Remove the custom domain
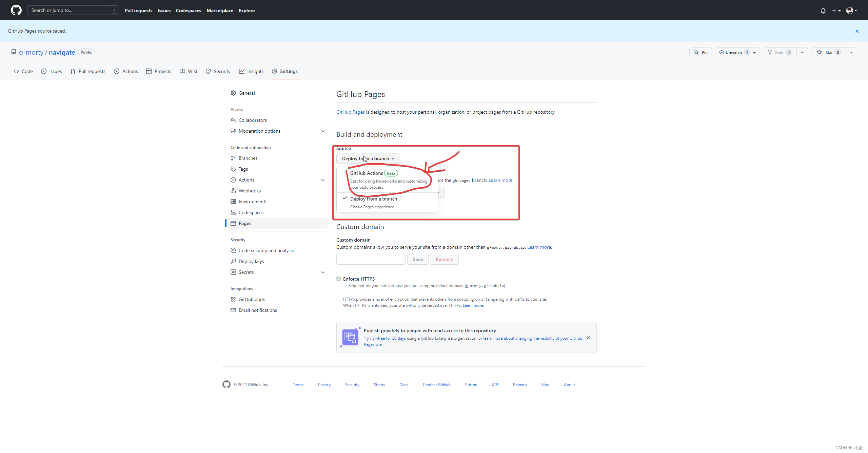 444,259
